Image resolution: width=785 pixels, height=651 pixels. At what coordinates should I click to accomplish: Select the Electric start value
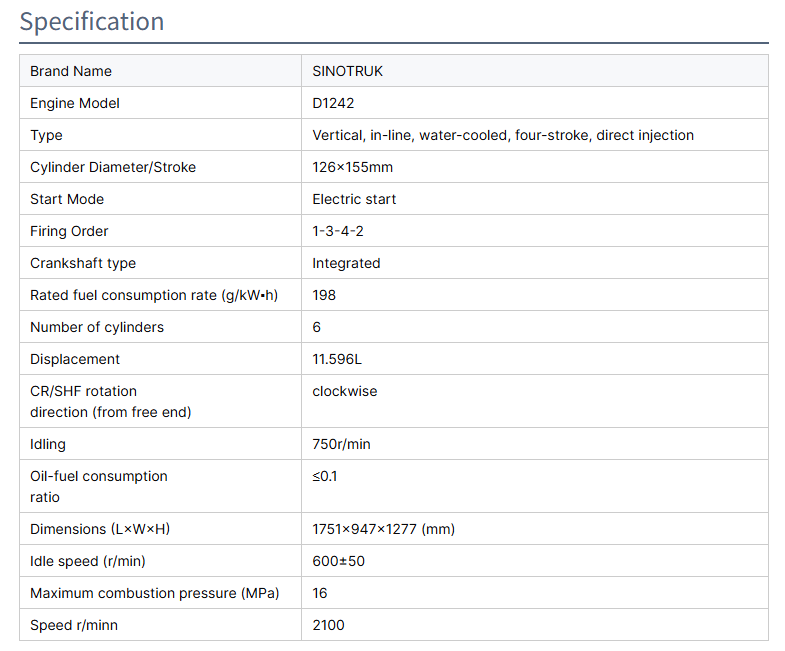(x=354, y=199)
